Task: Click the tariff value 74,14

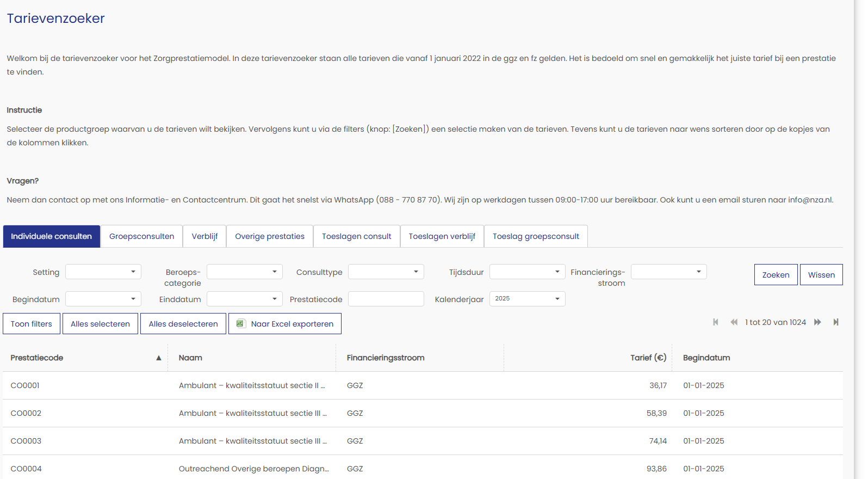Action: [x=658, y=441]
